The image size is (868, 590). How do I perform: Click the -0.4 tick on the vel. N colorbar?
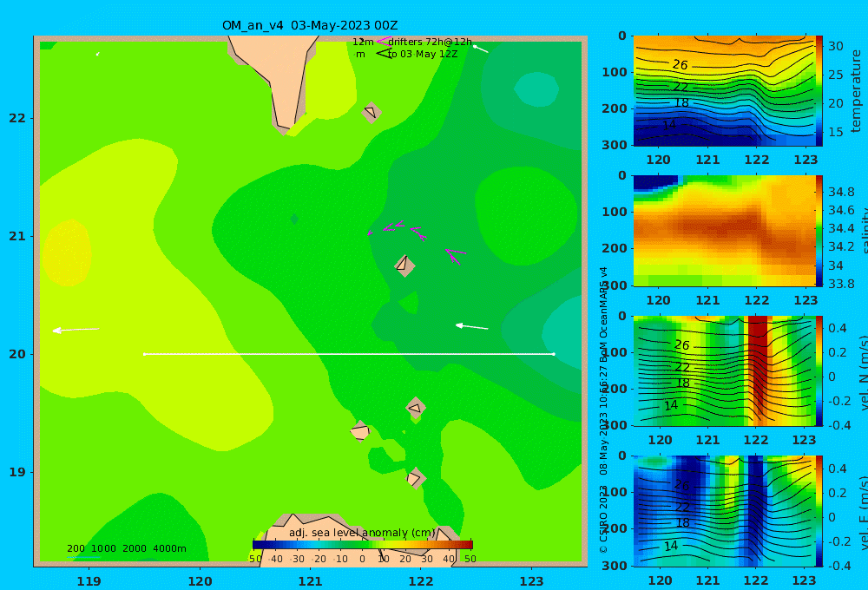coord(838,425)
